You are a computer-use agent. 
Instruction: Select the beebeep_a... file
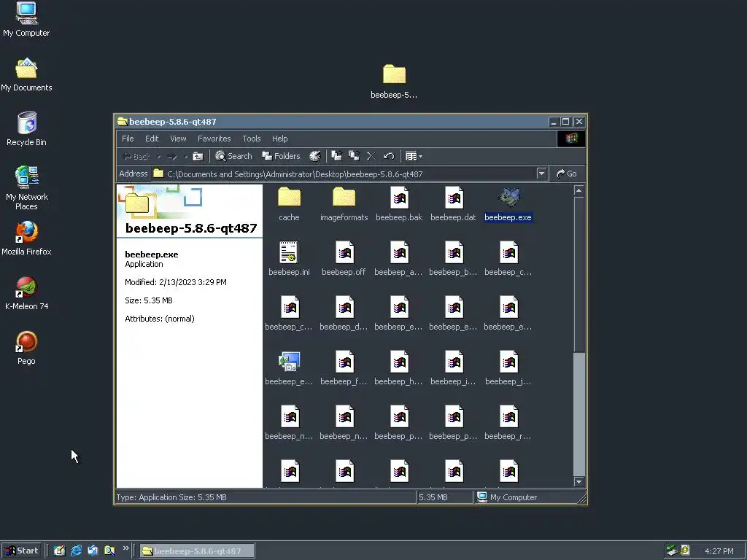(399, 259)
